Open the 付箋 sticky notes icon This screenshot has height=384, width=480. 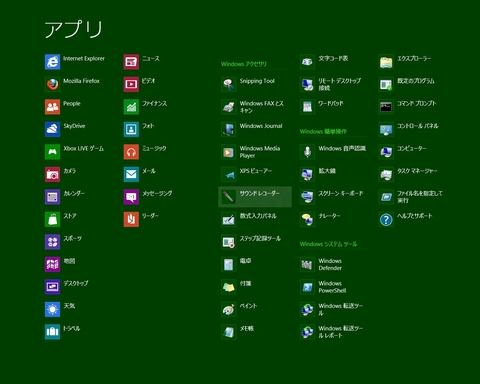(229, 287)
